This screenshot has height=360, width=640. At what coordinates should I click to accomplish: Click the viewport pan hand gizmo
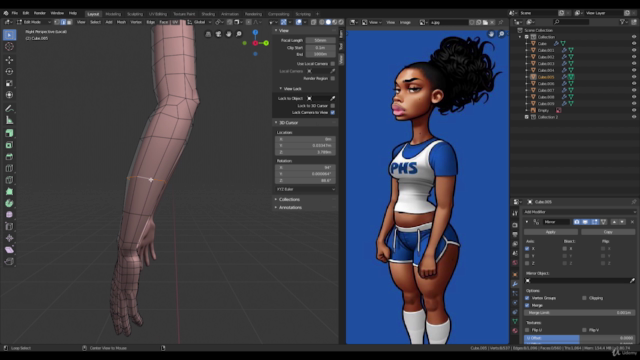[x=229, y=34]
